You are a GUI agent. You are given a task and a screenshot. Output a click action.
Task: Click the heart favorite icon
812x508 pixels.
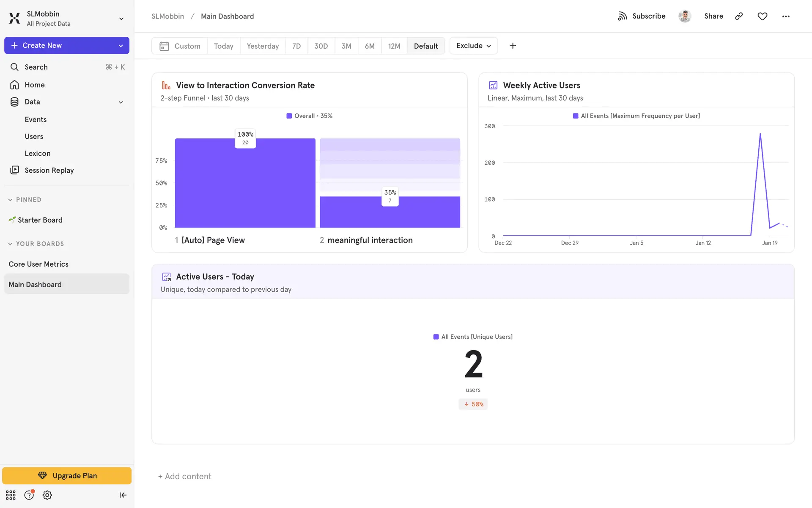(762, 16)
